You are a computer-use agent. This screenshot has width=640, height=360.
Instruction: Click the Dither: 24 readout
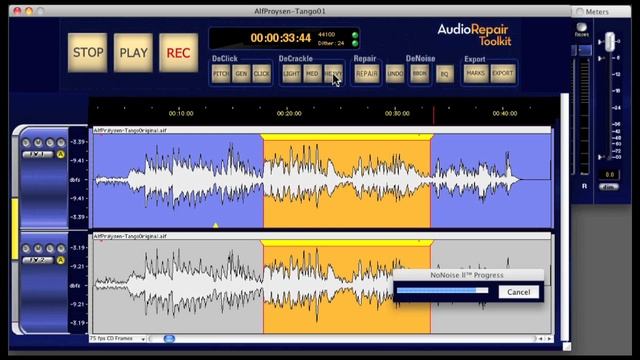click(331, 43)
